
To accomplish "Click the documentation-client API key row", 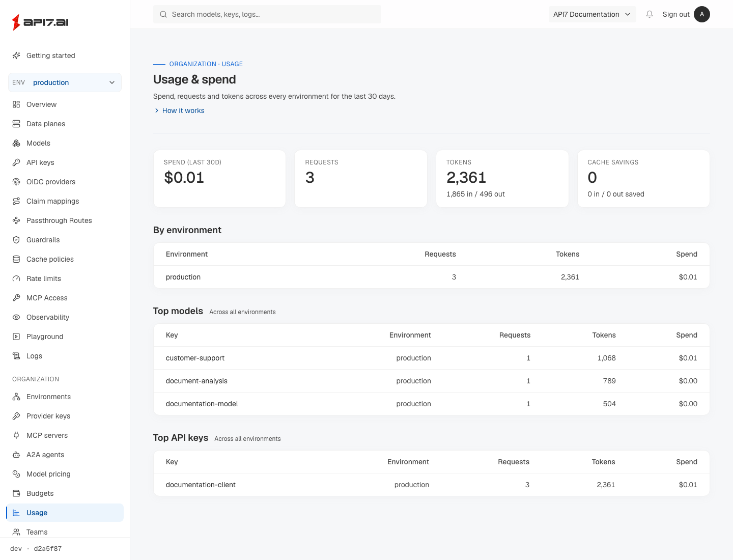I will [432, 485].
